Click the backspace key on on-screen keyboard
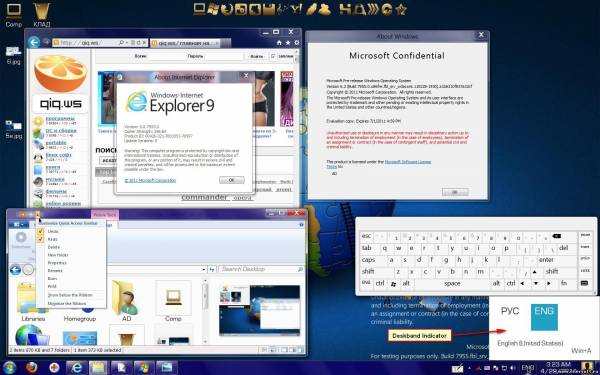The height and width of the screenshot is (375, 600). (557, 236)
